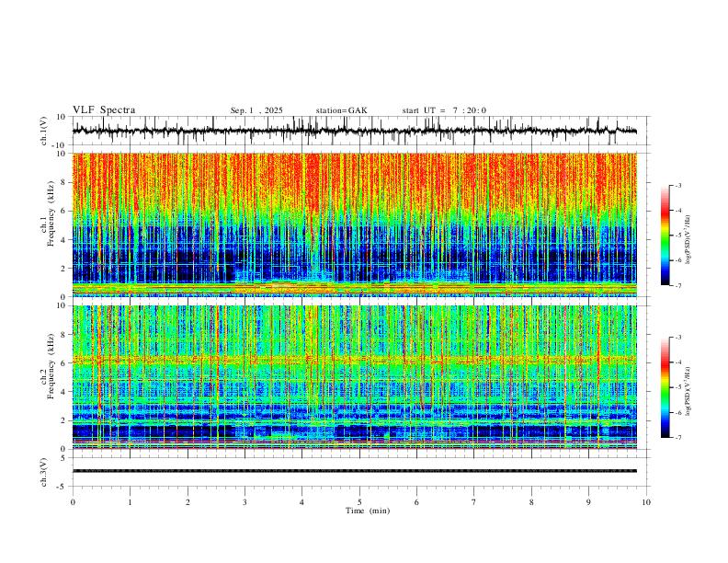
Task: Click the "-5" tick on the ch.3(V) axis
Action: click(63, 487)
